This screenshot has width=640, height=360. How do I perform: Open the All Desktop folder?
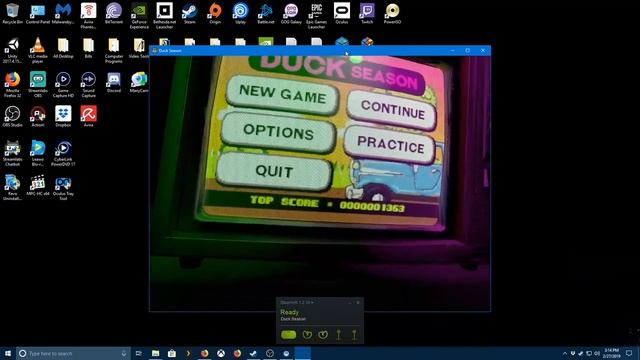point(63,48)
